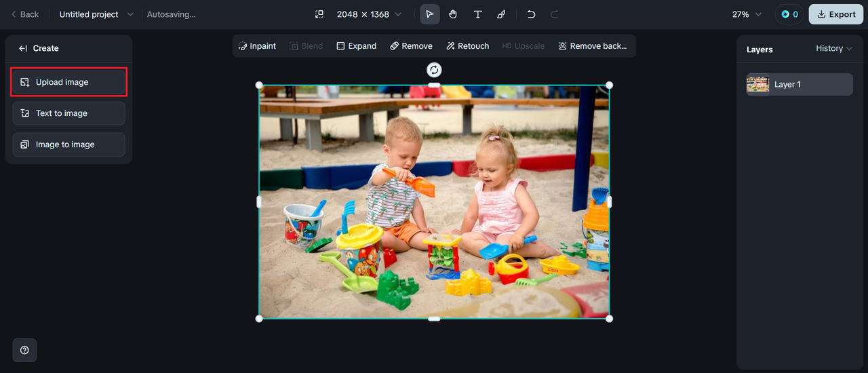The height and width of the screenshot is (373, 868).
Task: Select the Remove background tool
Action: 592,46
